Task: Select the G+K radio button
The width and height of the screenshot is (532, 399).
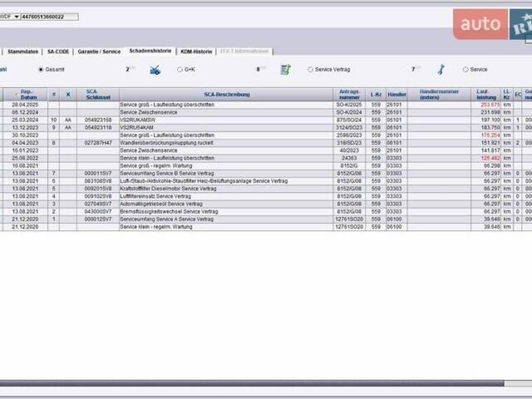Action: [180, 70]
